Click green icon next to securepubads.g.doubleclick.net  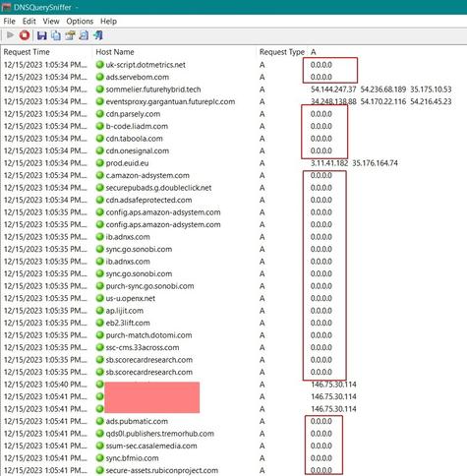(99, 188)
